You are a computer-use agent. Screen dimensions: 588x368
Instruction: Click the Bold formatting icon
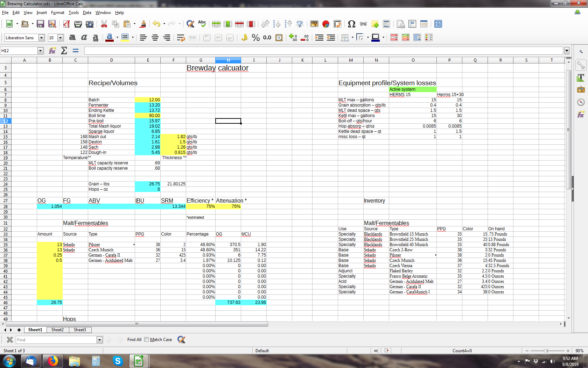(x=72, y=38)
